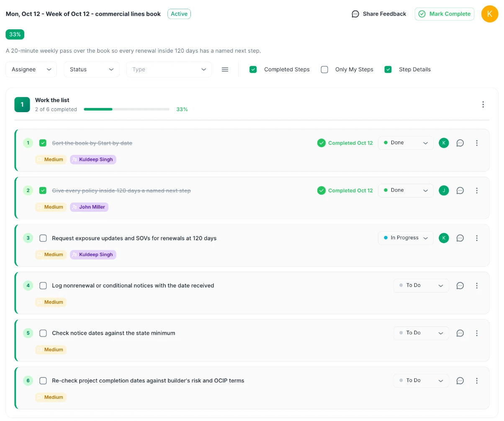
Task: Toggle the Completed Steps checkbox
Action: (253, 69)
